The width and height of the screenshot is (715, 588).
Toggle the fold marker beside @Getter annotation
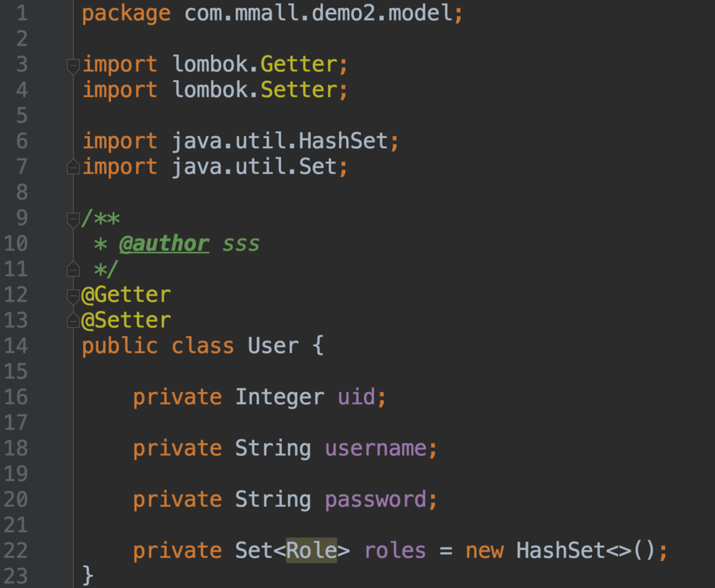coord(73,295)
